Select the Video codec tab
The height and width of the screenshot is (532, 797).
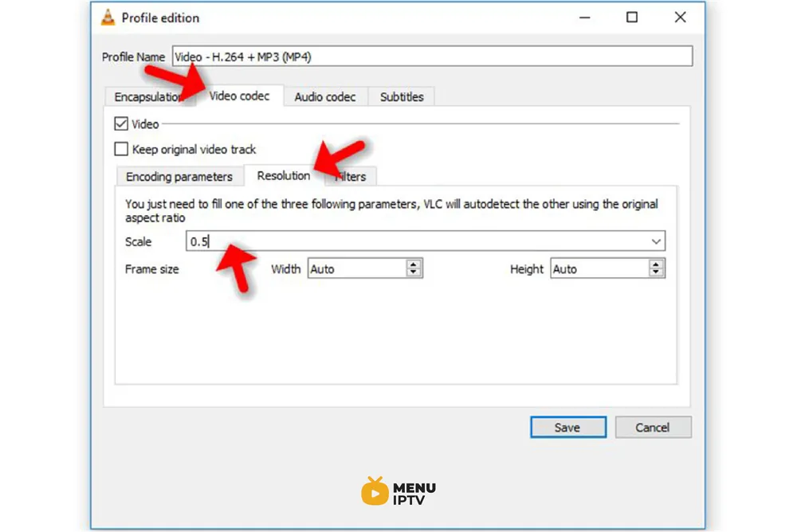(x=239, y=96)
